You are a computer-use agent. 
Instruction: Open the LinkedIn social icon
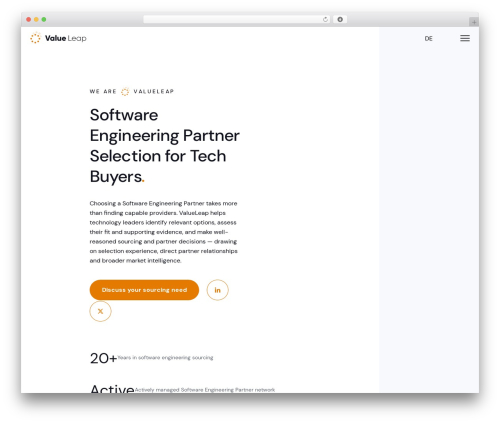click(217, 290)
